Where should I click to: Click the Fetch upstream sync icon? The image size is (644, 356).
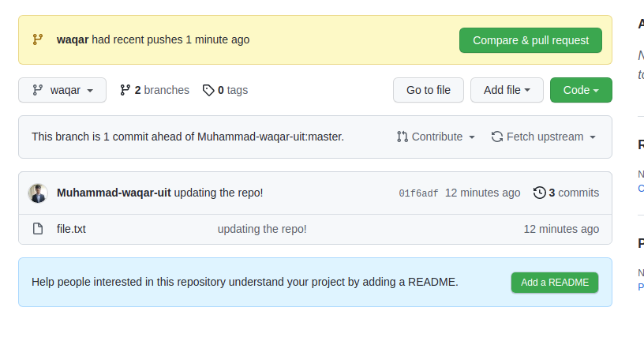(x=497, y=137)
